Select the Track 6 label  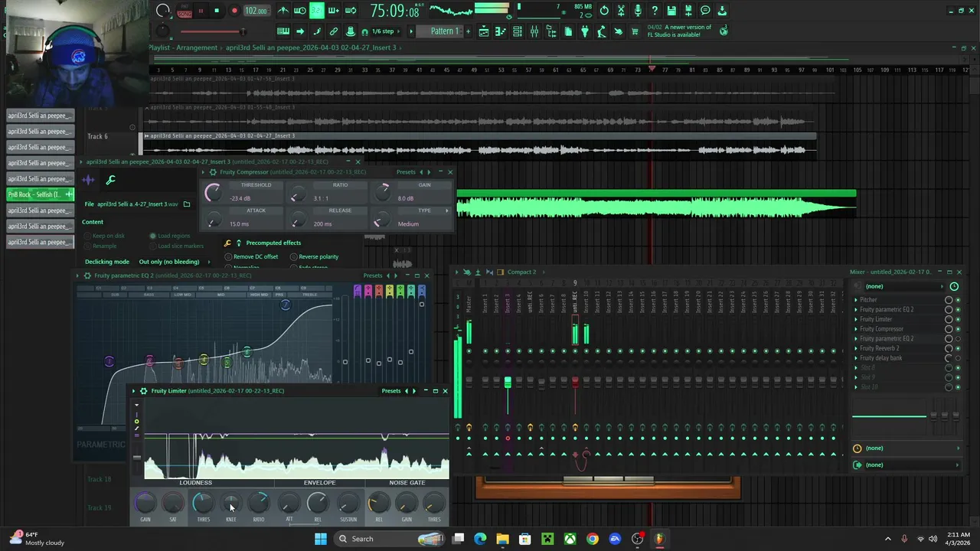tap(97, 136)
